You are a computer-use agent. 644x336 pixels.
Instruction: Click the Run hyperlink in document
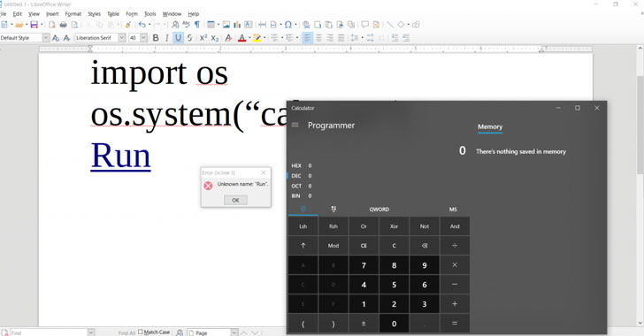coord(120,156)
